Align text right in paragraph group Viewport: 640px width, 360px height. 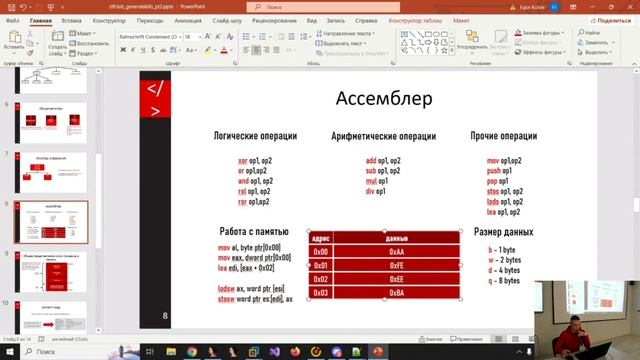[267, 50]
